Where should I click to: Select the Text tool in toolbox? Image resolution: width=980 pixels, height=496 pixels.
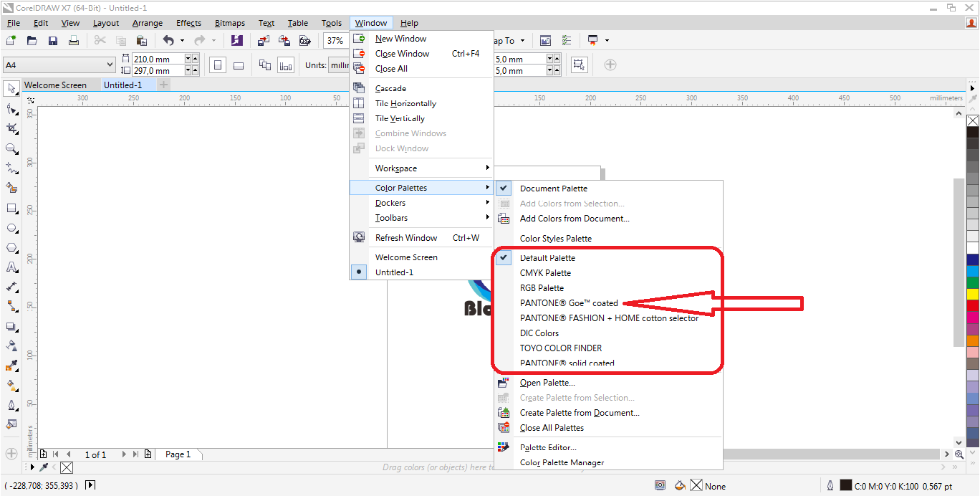(11, 267)
